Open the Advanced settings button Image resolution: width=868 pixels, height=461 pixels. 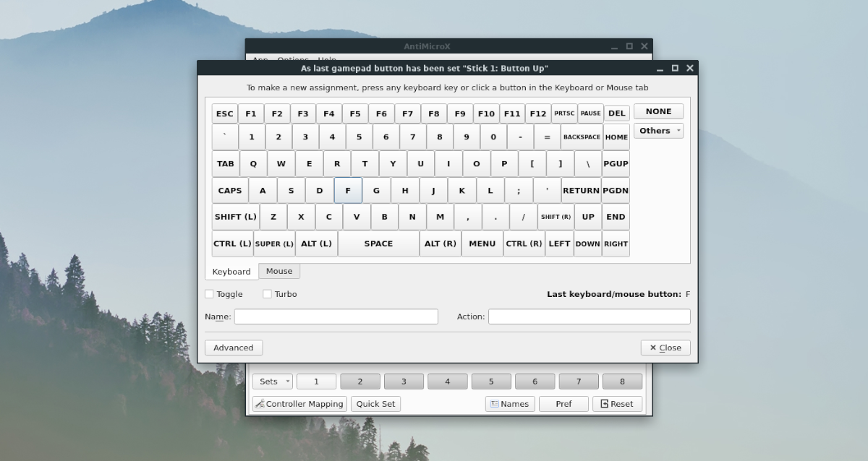tap(233, 348)
